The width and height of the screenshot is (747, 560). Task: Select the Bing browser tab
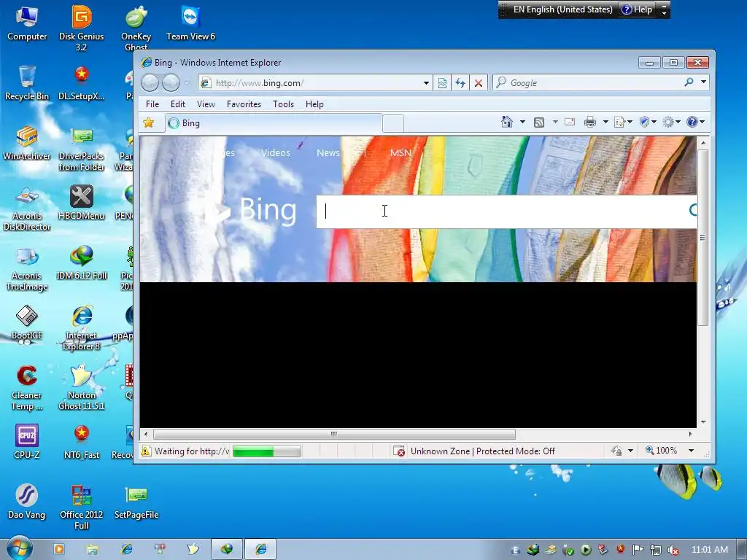click(274, 123)
